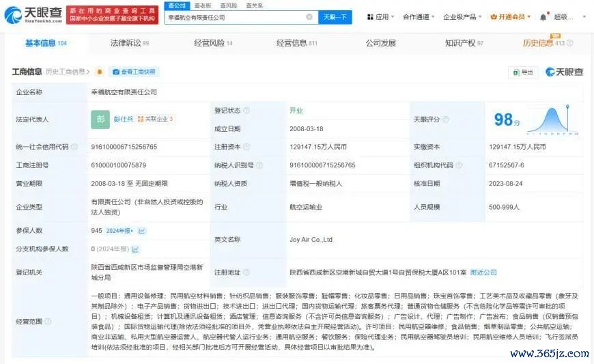The width and height of the screenshot is (594, 364).
Task: Open the help icon next to 组织机构代码
Action: pyautogui.click(x=459, y=165)
